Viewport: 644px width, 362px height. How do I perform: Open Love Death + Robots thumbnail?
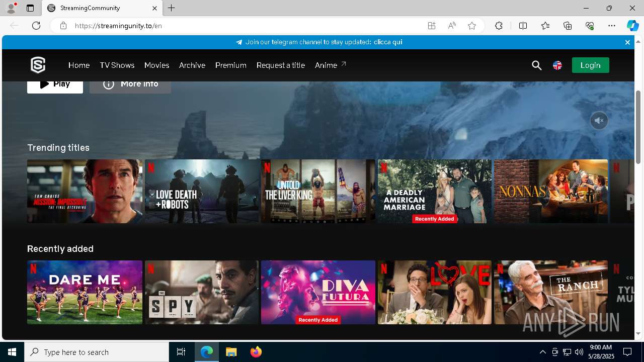tap(202, 191)
